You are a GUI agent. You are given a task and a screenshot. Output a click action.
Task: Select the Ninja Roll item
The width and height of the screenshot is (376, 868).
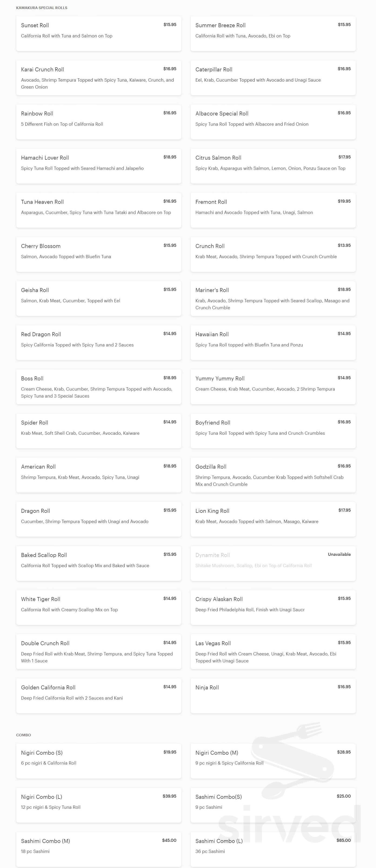[x=273, y=696]
